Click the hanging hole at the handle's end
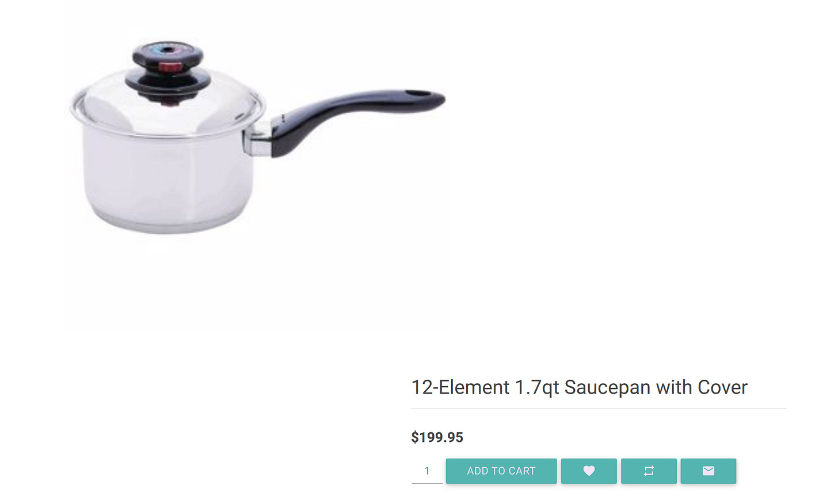The height and width of the screenshot is (504, 838). 418,94
